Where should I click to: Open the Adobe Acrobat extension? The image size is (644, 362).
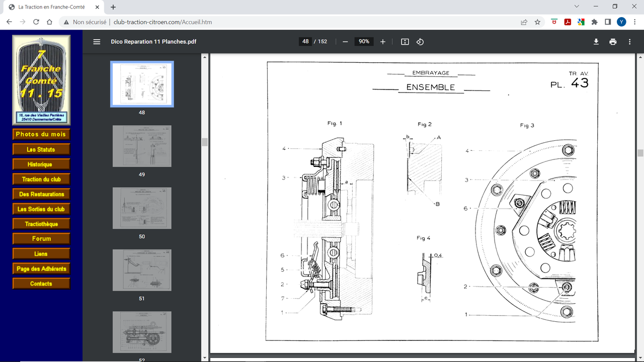[x=568, y=22]
